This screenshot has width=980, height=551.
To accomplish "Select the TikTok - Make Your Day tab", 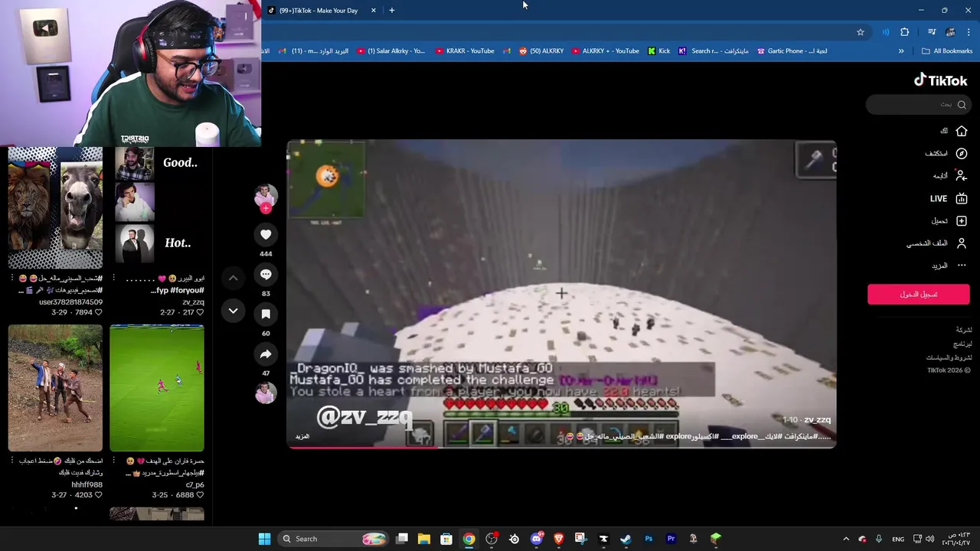I will click(x=322, y=11).
